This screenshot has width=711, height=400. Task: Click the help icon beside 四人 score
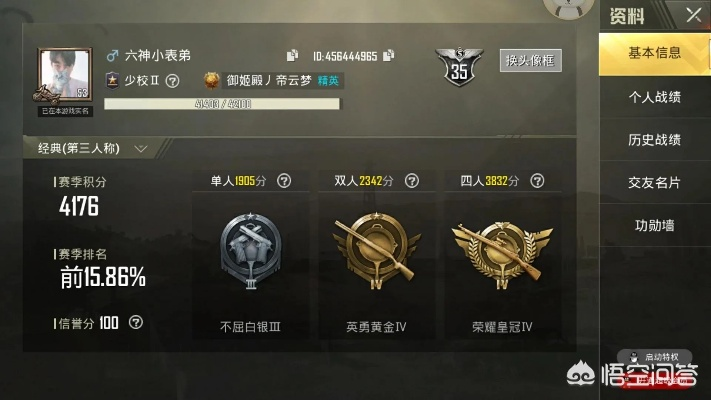[537, 181]
